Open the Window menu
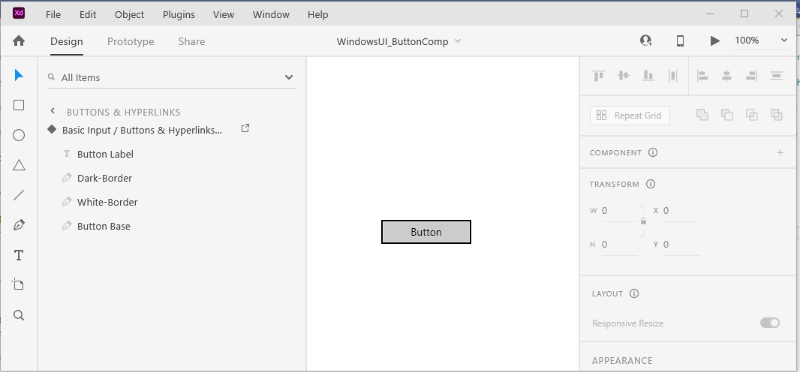The height and width of the screenshot is (372, 800). pyautogui.click(x=271, y=14)
